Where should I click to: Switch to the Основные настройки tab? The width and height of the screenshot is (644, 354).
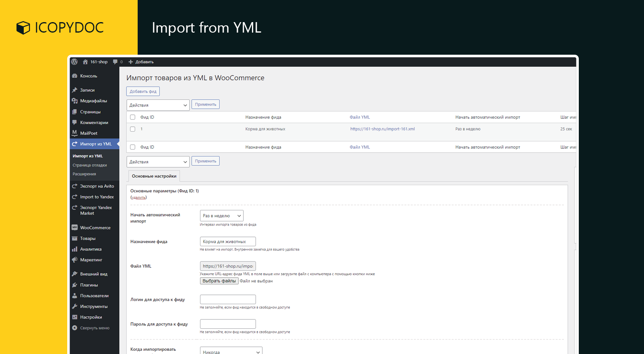click(x=154, y=176)
